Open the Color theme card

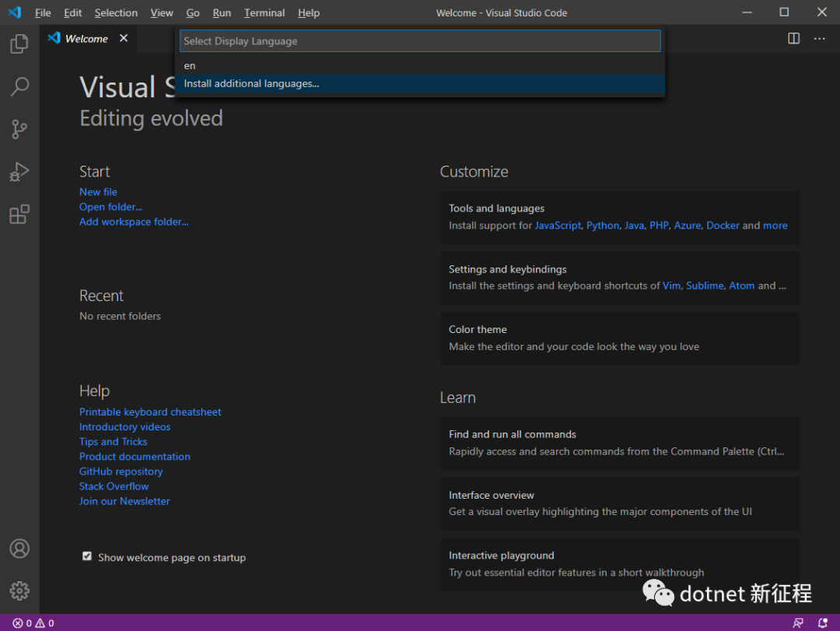click(620, 338)
